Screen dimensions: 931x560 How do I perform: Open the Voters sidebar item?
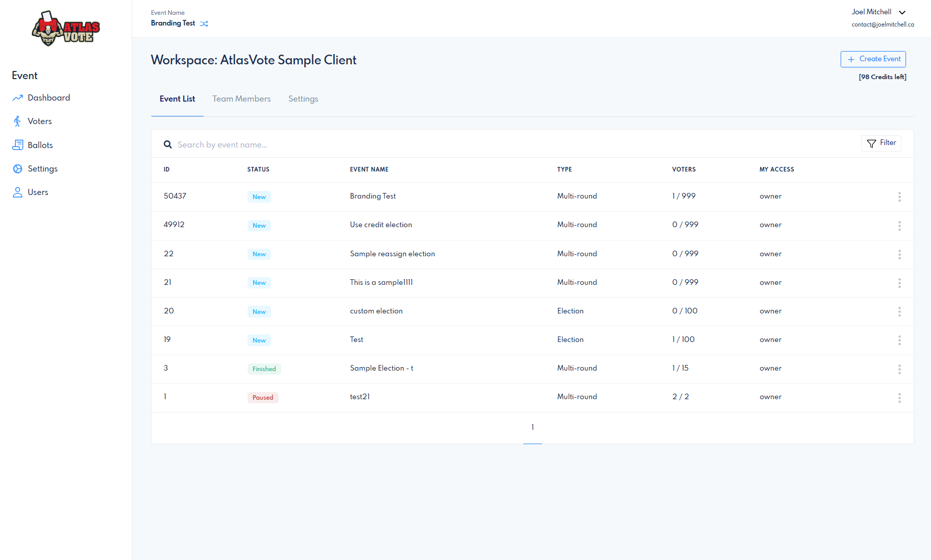pos(32,121)
